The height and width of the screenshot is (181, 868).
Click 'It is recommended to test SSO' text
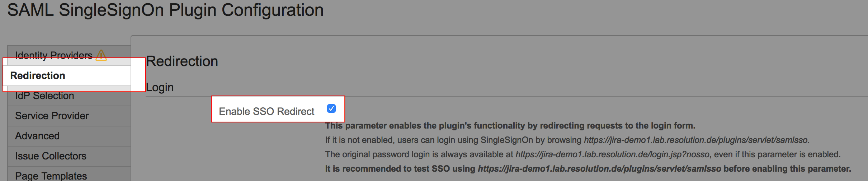coord(400,169)
